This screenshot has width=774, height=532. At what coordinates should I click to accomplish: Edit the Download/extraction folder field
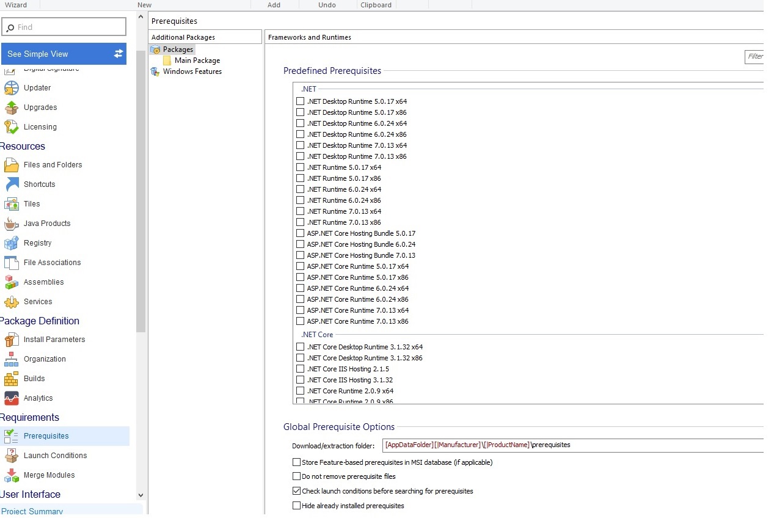pos(573,445)
